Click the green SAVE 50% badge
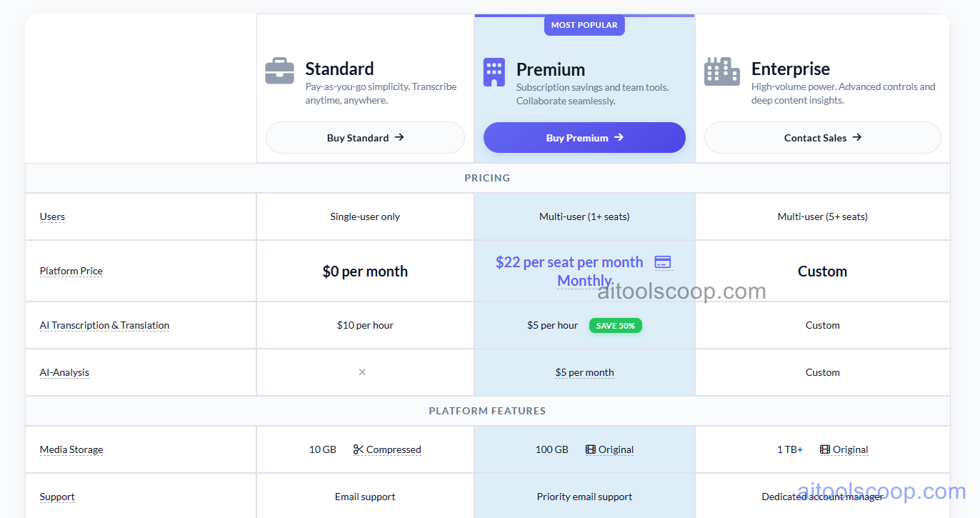Viewport: 980px width, 518px height. click(x=615, y=325)
